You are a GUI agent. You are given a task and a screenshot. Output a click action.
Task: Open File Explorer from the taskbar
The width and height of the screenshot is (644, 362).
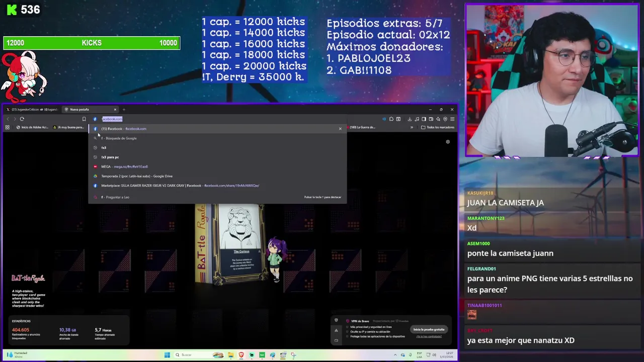pos(230,355)
